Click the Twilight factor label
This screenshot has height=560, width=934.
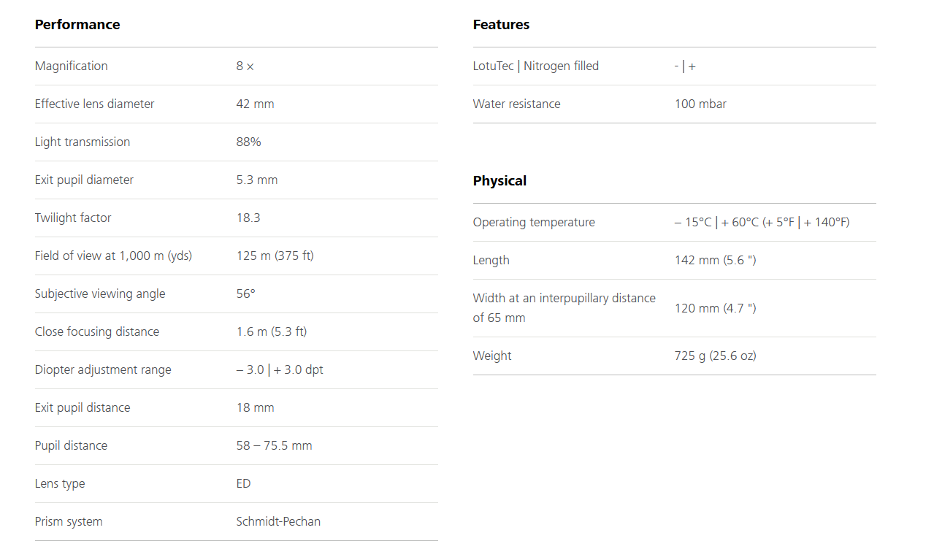coord(73,218)
